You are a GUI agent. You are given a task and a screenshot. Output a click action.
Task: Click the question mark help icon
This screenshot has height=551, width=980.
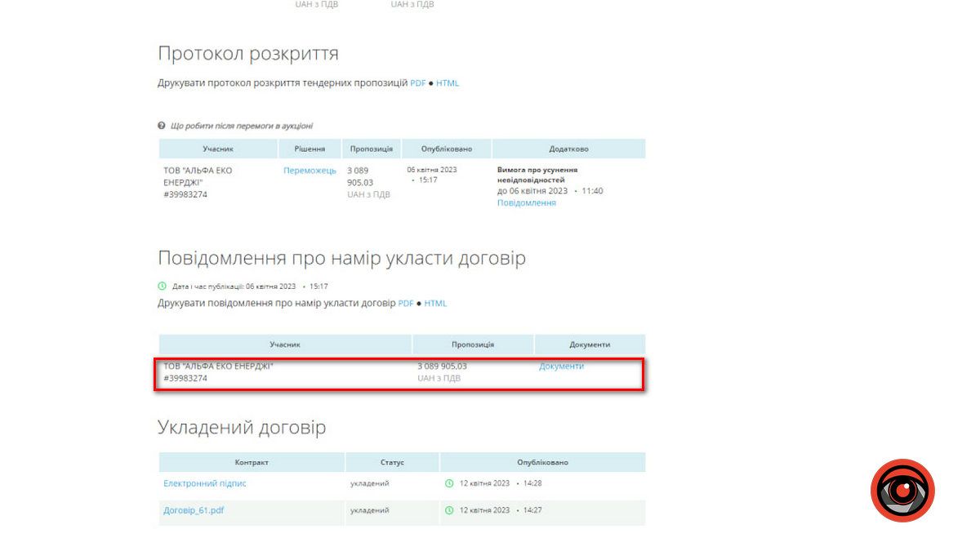[x=162, y=126]
